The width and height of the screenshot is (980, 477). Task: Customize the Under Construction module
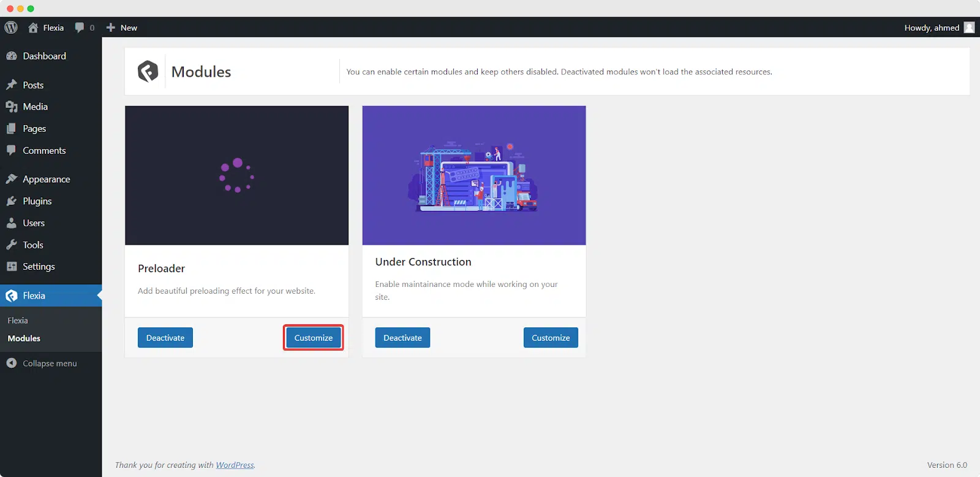tap(551, 338)
